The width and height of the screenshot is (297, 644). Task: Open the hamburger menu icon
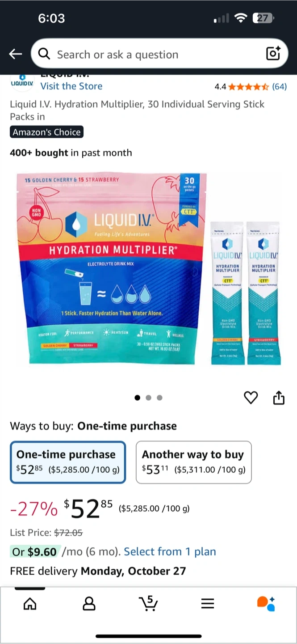208,604
